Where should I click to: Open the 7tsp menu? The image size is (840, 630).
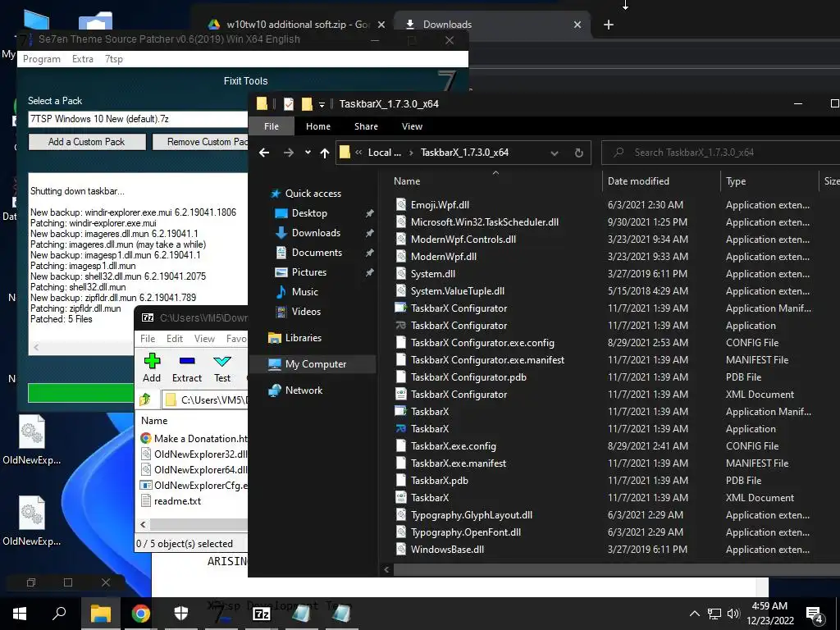(113, 59)
